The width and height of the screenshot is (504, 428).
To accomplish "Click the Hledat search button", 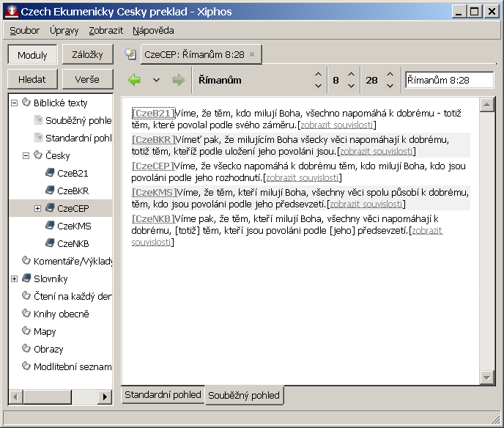I will tap(32, 79).
